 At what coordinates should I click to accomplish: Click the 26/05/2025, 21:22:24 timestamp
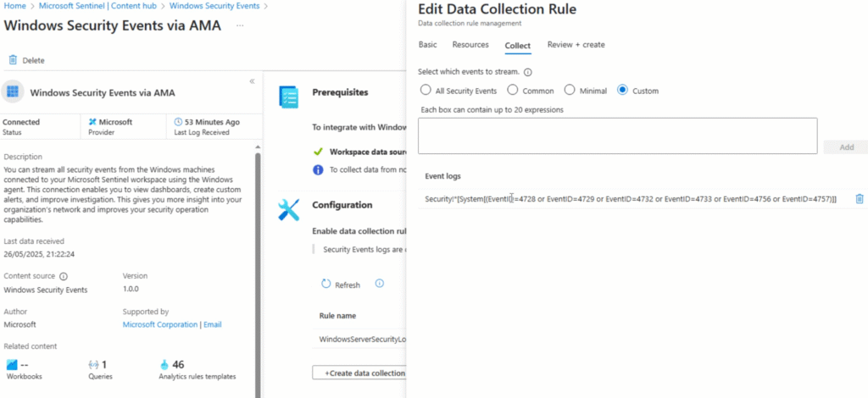(39, 254)
